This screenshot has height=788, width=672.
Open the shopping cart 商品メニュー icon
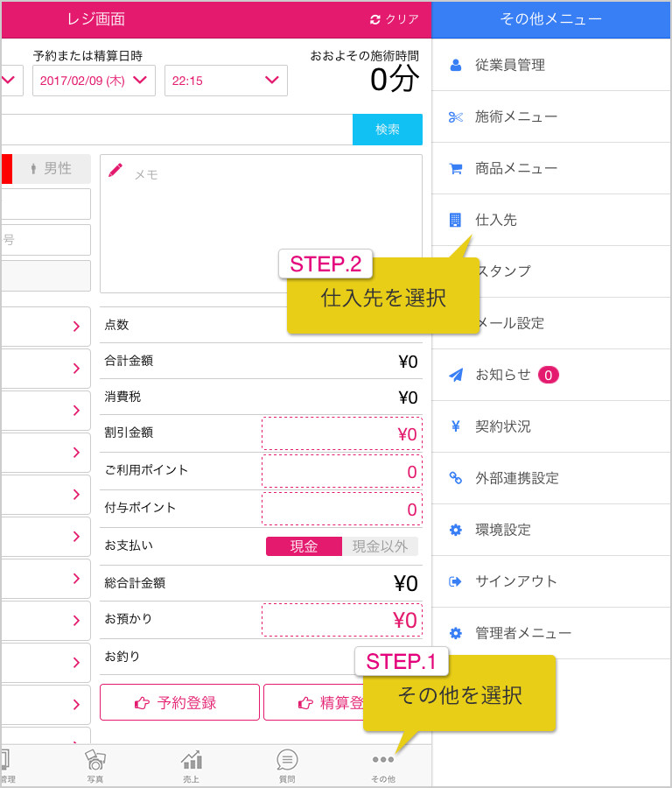click(456, 169)
